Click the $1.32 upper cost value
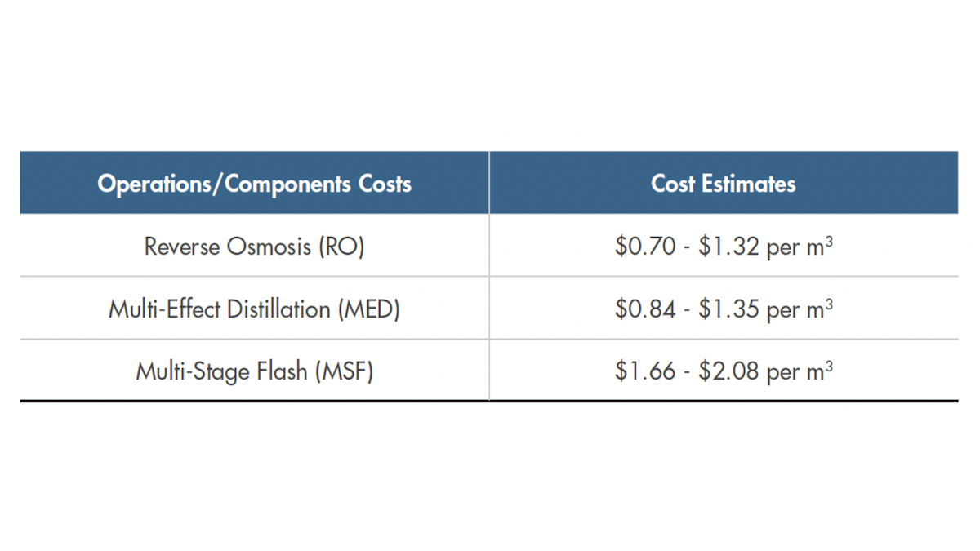 (728, 247)
